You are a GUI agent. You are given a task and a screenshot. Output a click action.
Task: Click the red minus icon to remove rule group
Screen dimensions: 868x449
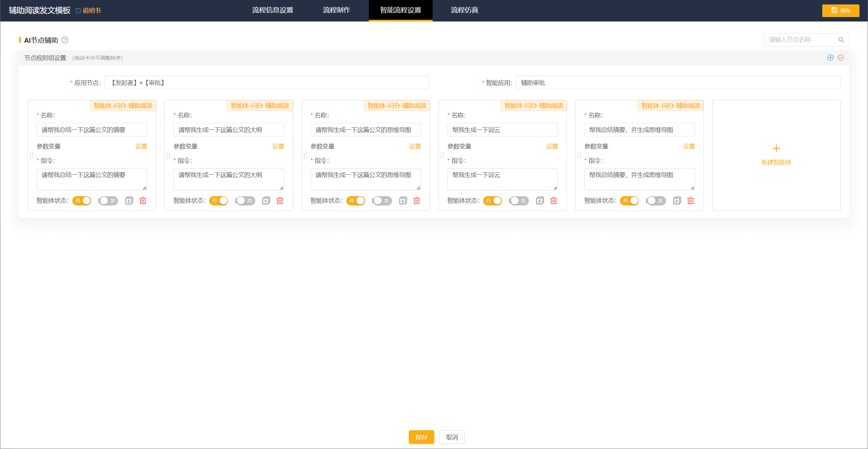(x=841, y=58)
